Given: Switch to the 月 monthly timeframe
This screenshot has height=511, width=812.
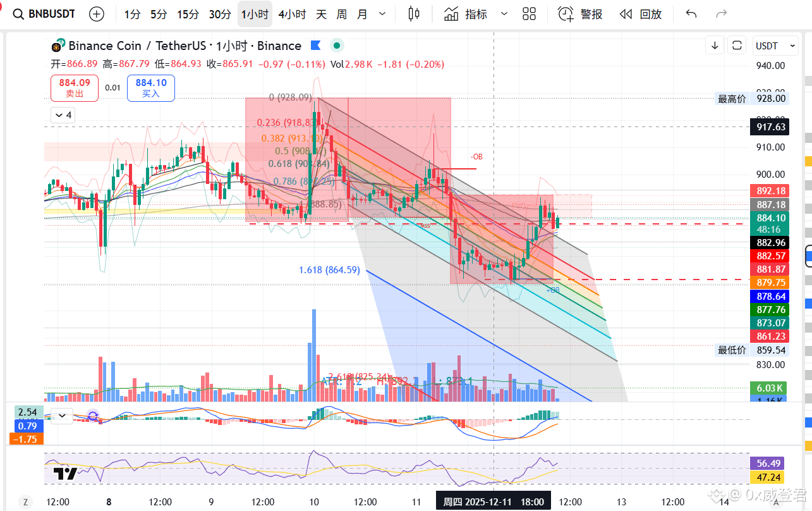Looking at the screenshot, I should click(362, 14).
